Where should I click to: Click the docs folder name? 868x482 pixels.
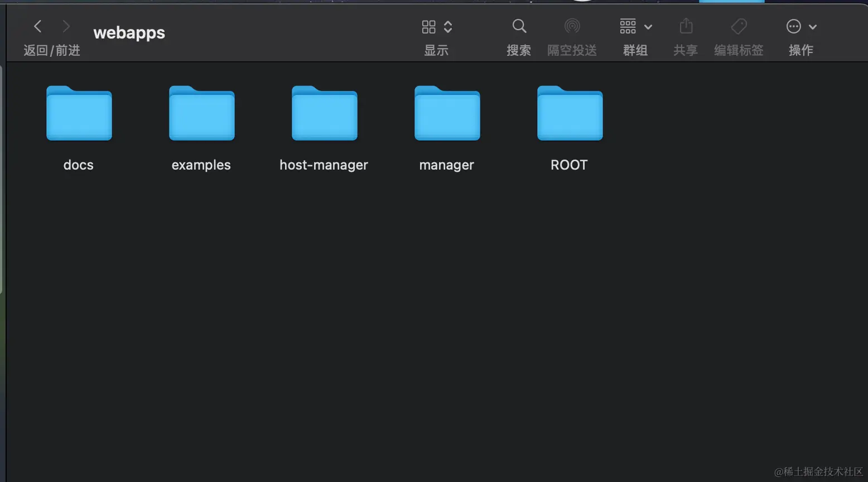click(79, 165)
